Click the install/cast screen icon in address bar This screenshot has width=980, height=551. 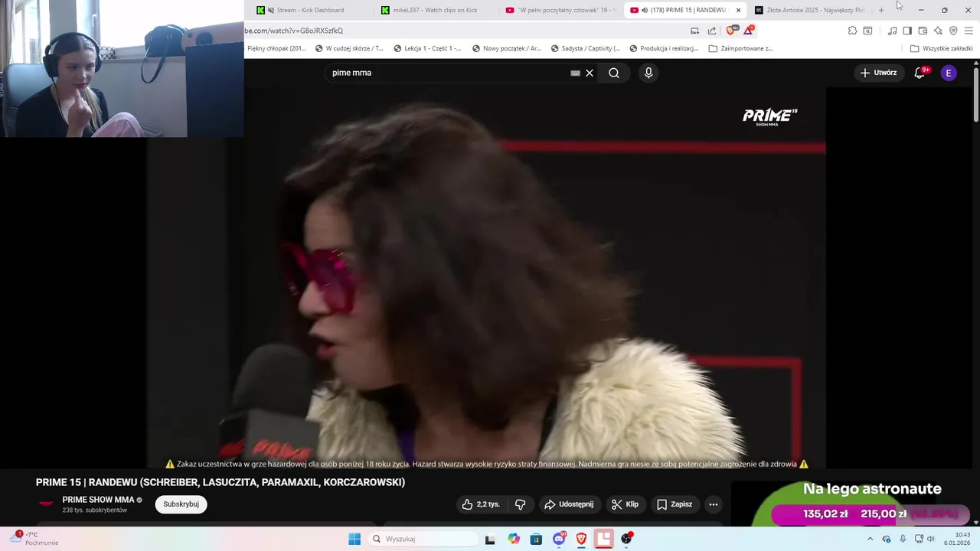(694, 31)
